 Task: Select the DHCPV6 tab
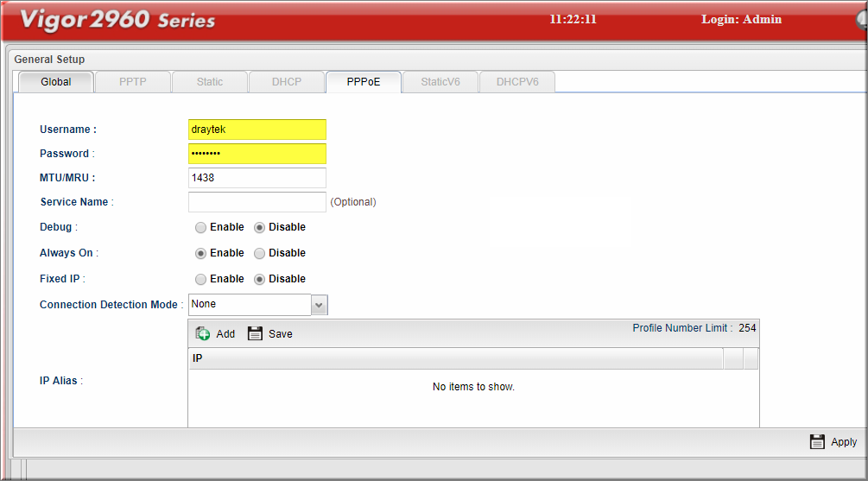pyautogui.click(x=517, y=82)
